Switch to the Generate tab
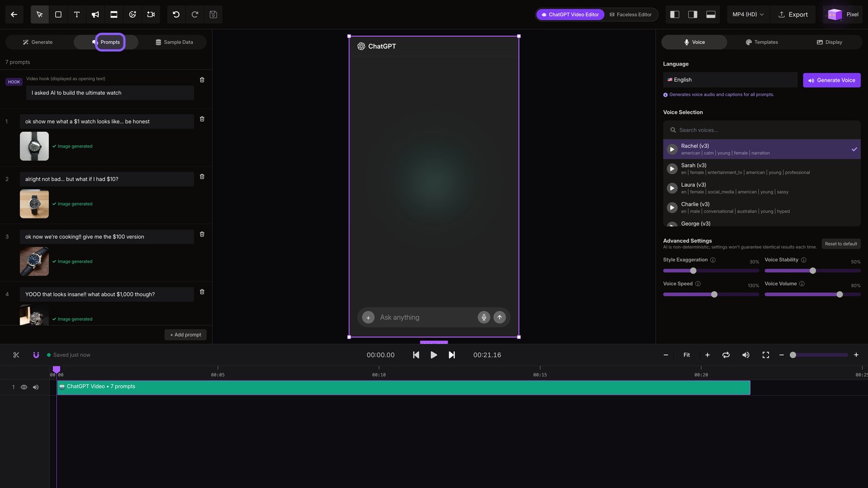The image size is (868, 488). (38, 42)
